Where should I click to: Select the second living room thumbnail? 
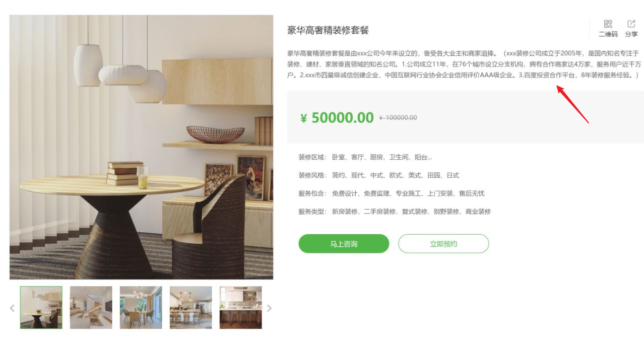click(x=91, y=307)
